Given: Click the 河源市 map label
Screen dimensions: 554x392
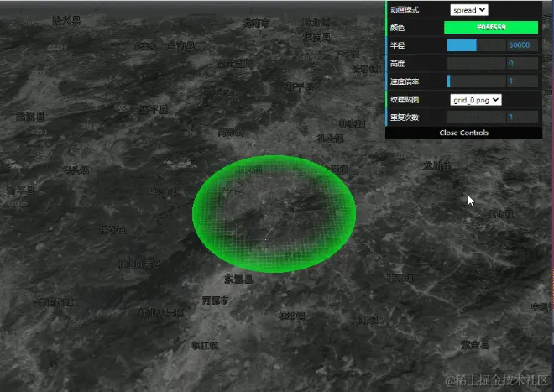Looking at the screenshot, I should [x=215, y=301].
